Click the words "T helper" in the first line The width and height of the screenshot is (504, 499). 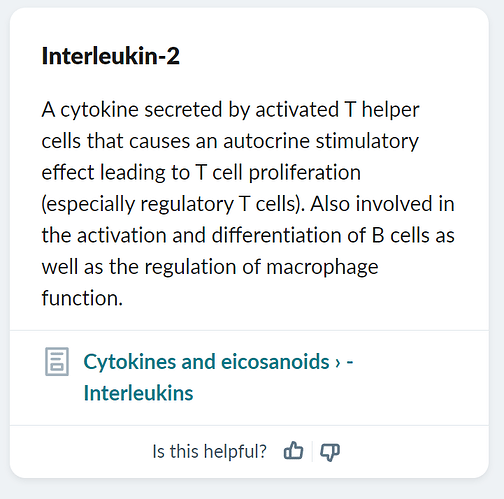coord(382,110)
